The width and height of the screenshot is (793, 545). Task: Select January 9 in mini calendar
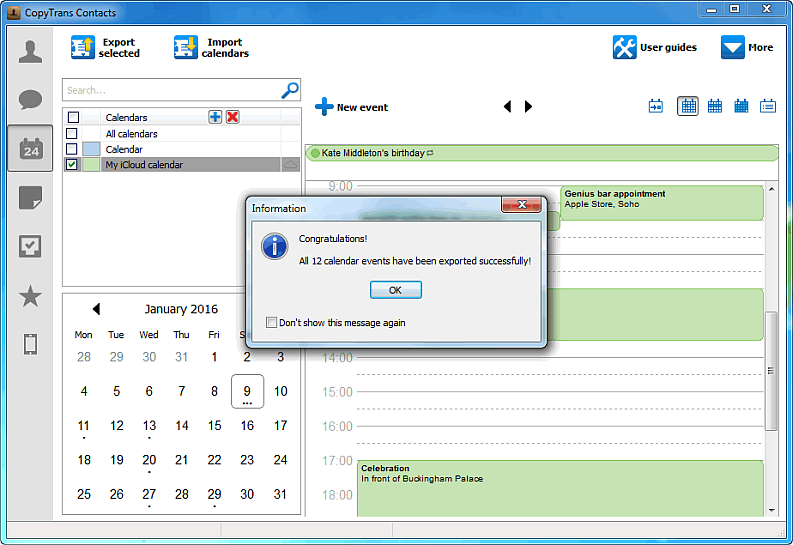(x=247, y=391)
